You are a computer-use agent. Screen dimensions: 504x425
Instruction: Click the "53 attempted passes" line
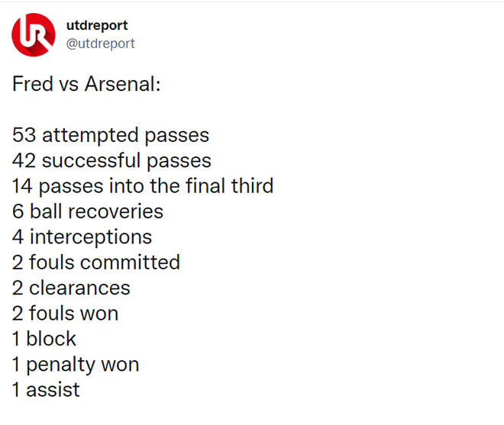(x=111, y=135)
